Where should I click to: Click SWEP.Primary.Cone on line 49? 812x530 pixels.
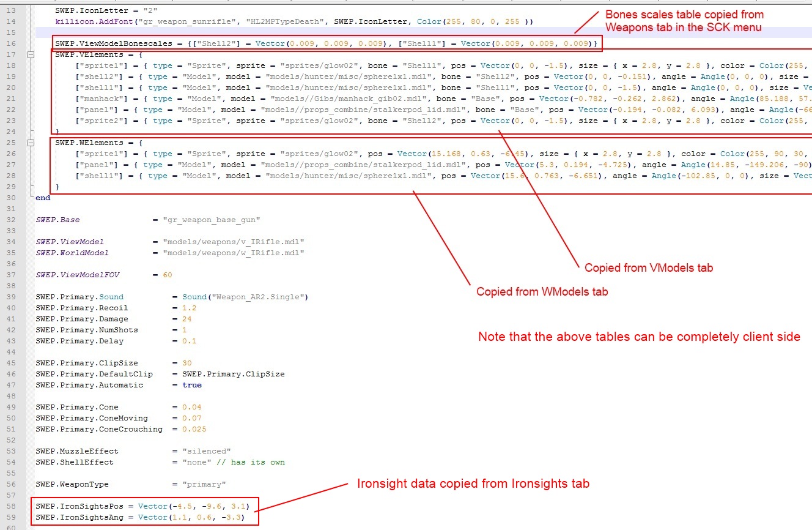[77, 408]
